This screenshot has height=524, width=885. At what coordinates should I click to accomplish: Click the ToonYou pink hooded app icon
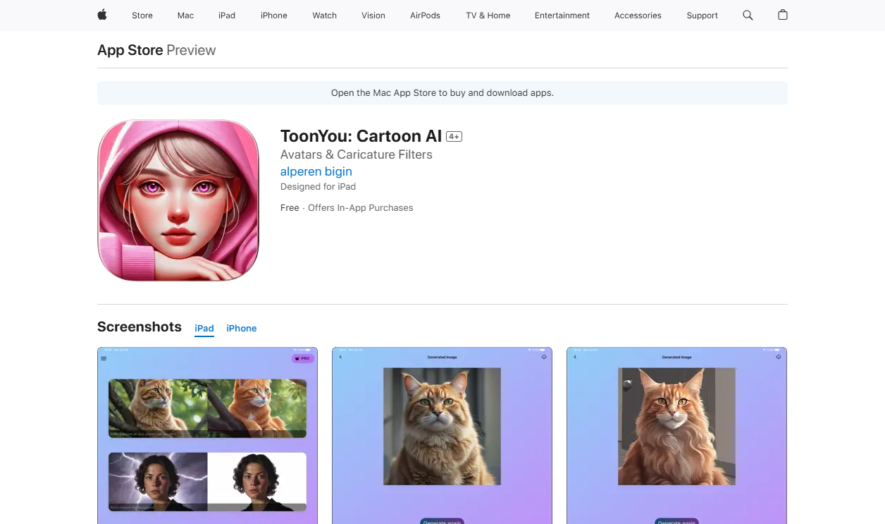pos(178,200)
